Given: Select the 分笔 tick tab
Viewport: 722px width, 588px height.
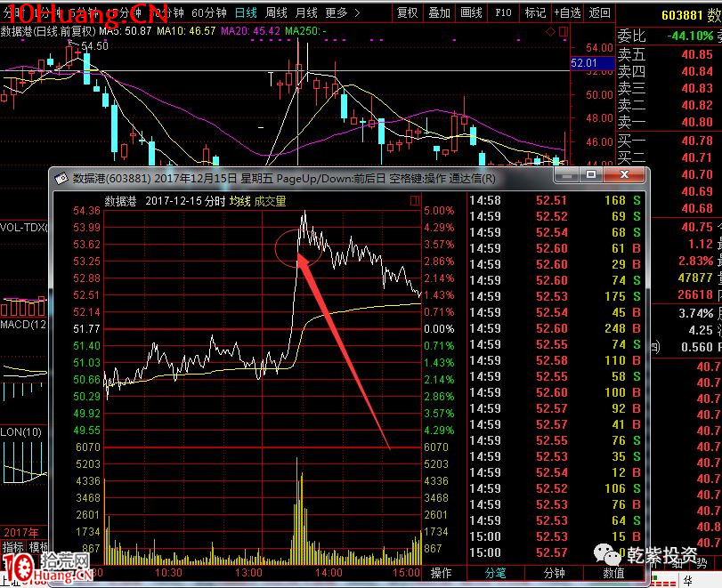Looking at the screenshot, I should pos(496,573).
